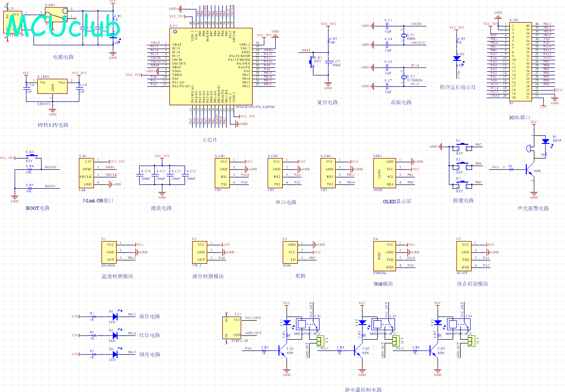Click the S_H1 J-Link connector block
The image size is (565, 392).
[86, 173]
